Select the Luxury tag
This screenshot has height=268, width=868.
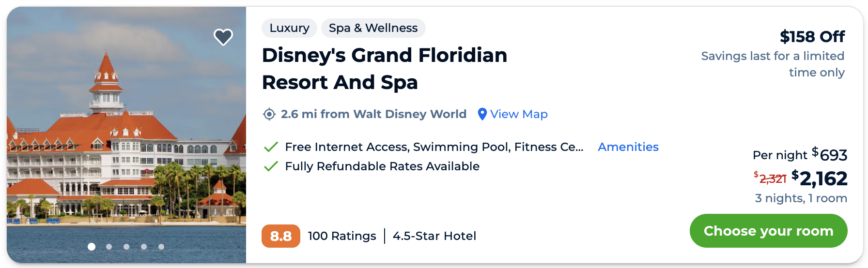tap(289, 28)
